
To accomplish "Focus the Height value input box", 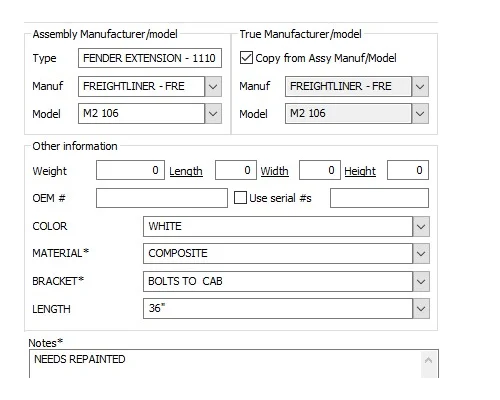I will tap(408, 170).
